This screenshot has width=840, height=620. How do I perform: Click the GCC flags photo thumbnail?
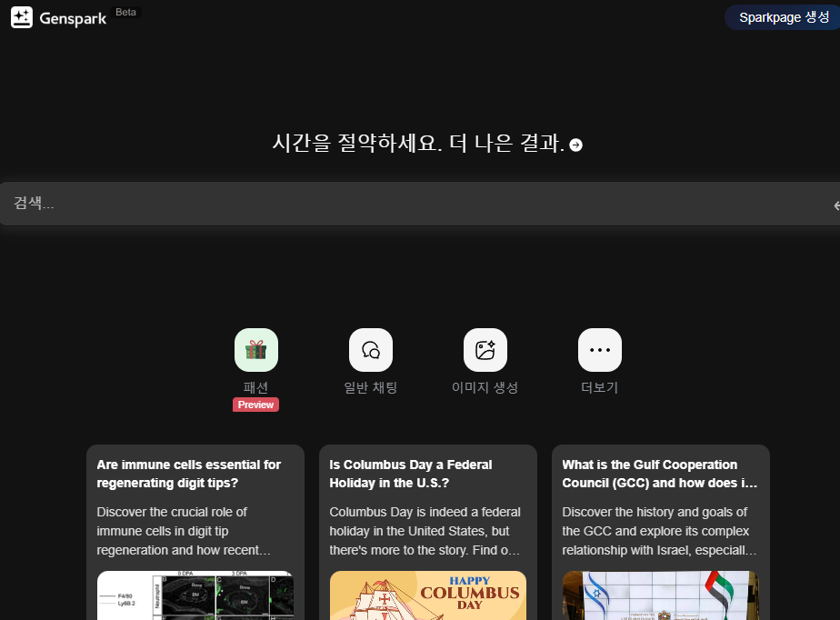[x=660, y=595]
